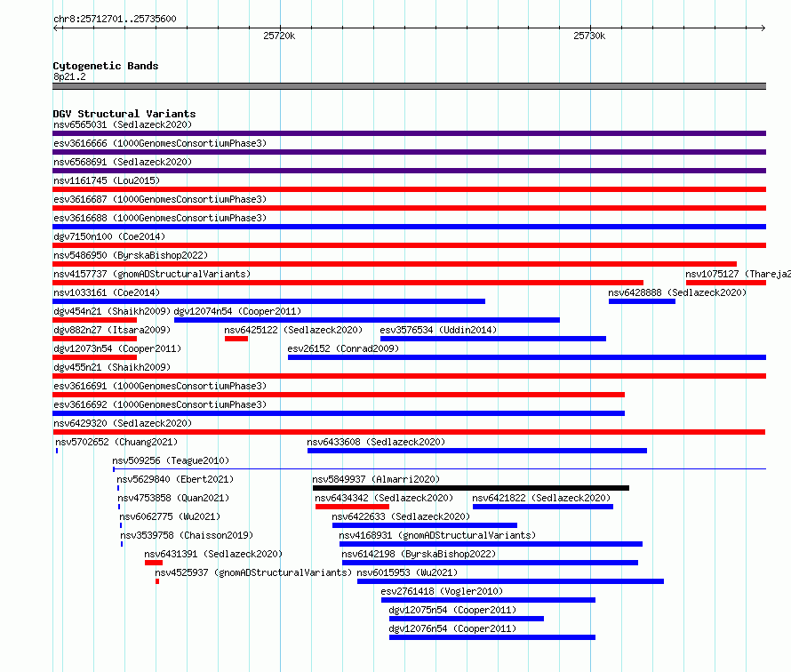This screenshot has height=672, width=791.
Task: Open nsv6142198 (ByrskaBishop2022) label
Action: [x=419, y=554]
